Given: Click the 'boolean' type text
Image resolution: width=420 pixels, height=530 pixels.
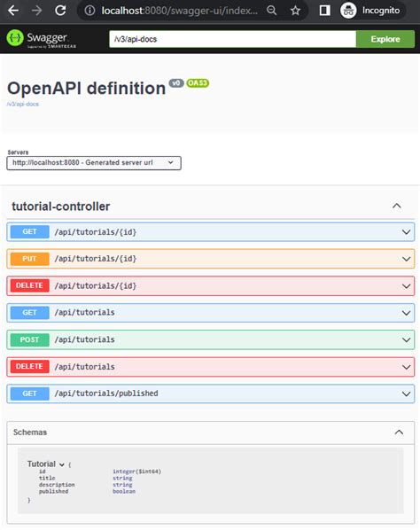Looking at the screenshot, I should 124,491.
